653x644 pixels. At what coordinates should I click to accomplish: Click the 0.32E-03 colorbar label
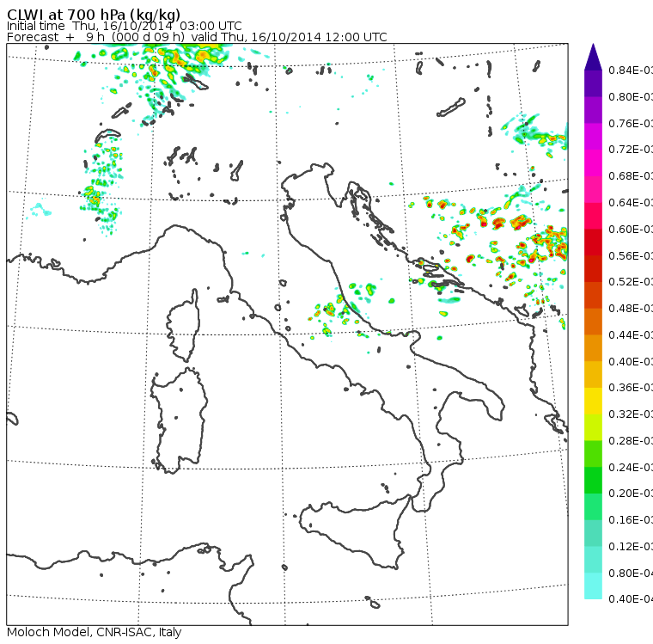tap(631, 414)
